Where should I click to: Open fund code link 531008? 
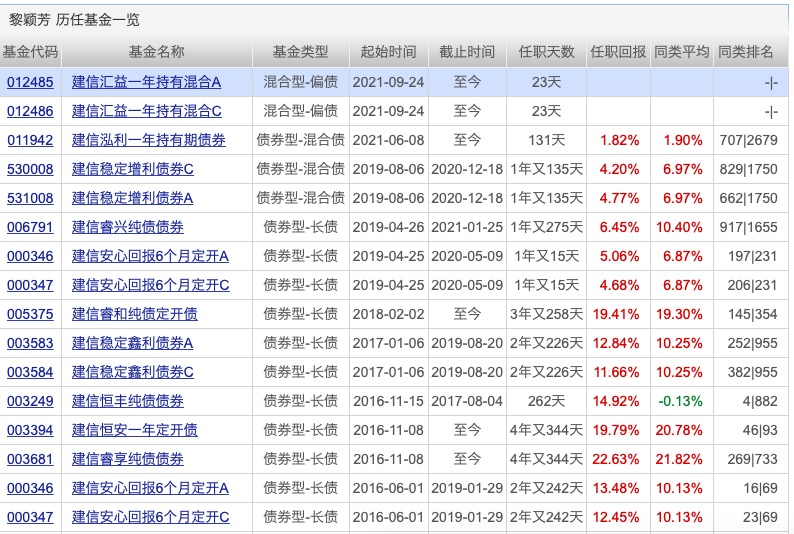[x=30, y=198]
